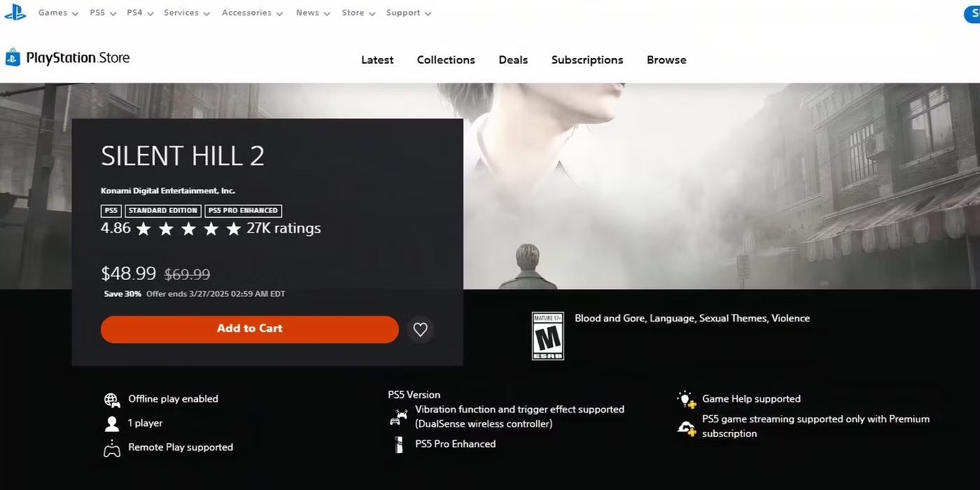Viewport: 980px width, 490px height.
Task: Expand the Support dropdown menu
Action: pyautogui.click(x=409, y=13)
